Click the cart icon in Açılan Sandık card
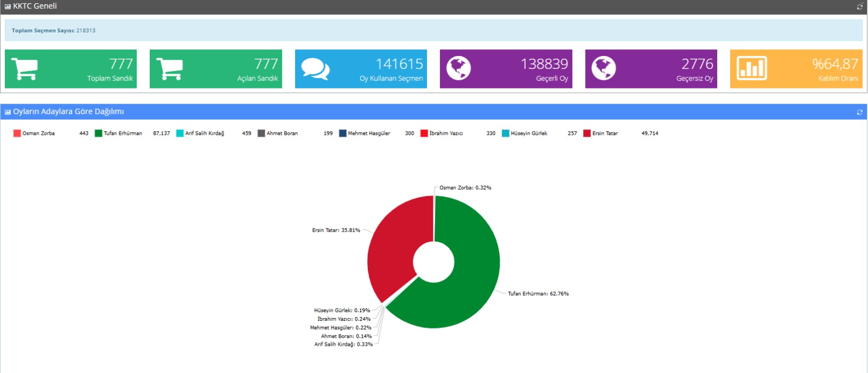868x373 pixels. [169, 69]
